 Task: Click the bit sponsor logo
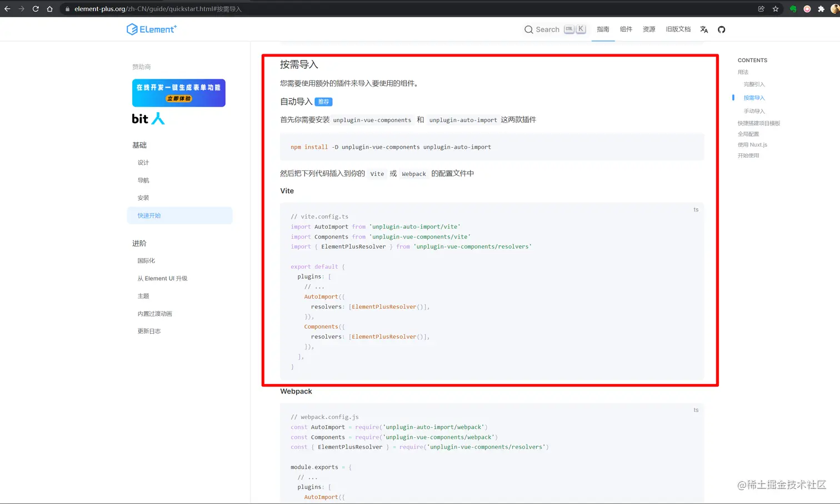[x=148, y=118]
